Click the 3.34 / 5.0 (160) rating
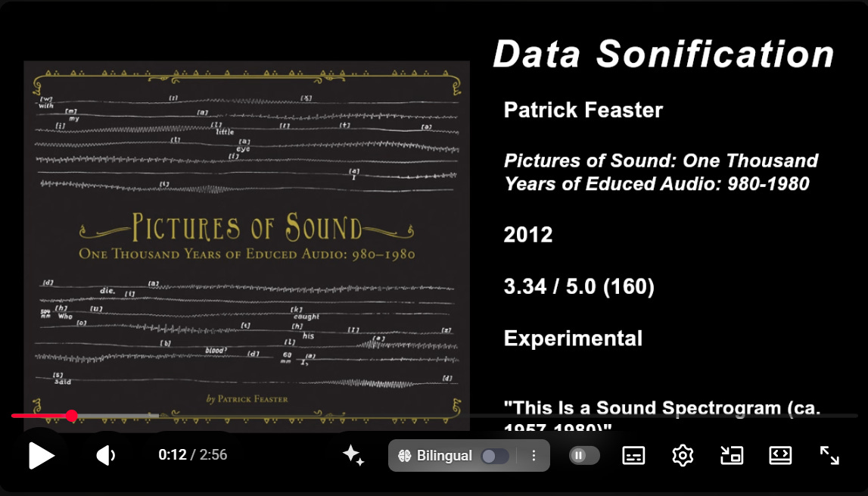Screen dimensions: 868x496 (579, 286)
